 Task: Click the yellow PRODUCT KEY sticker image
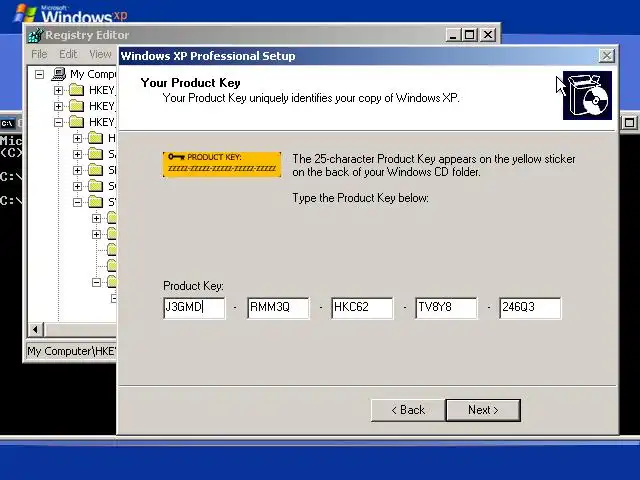click(x=222, y=164)
